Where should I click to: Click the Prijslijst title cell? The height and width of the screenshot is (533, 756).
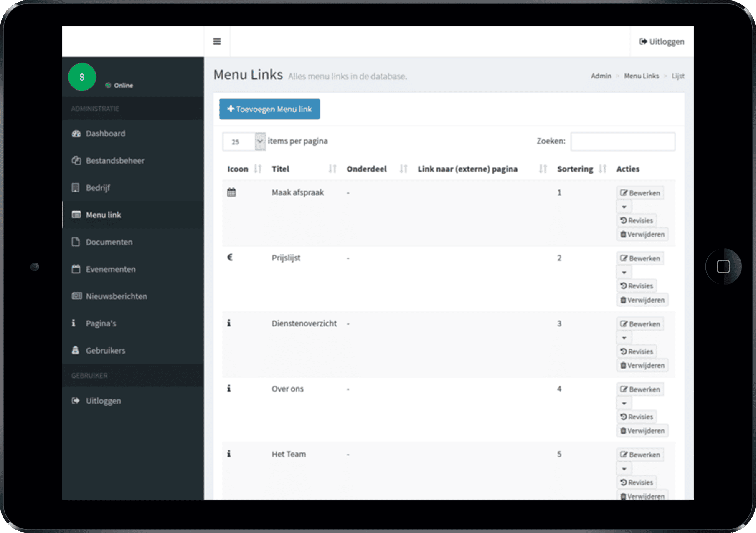[x=286, y=258]
